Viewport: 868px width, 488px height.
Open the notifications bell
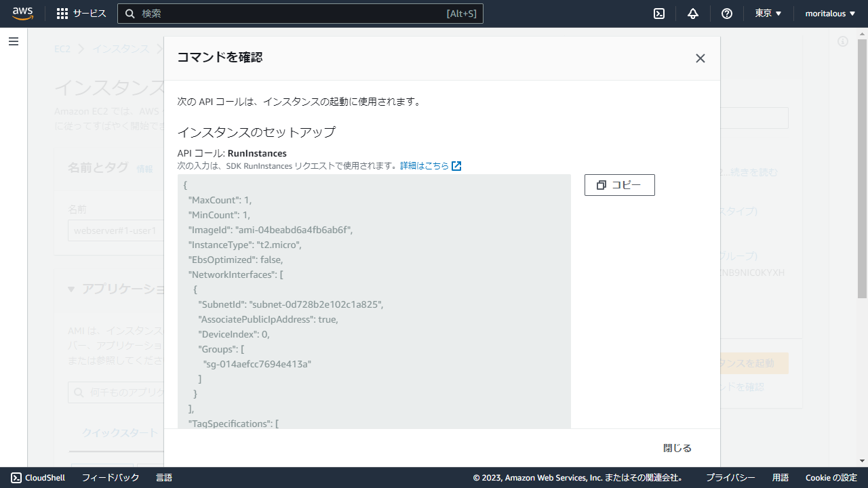coord(692,14)
